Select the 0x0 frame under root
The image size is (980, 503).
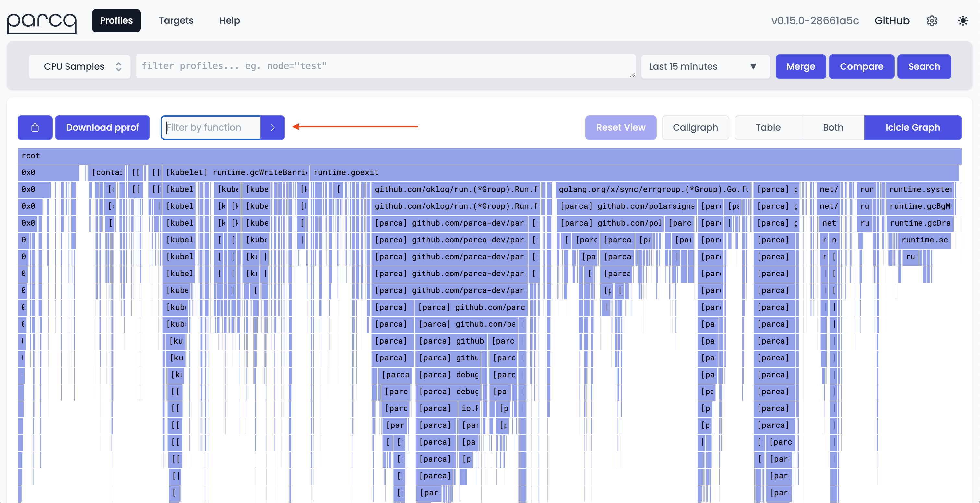coord(49,173)
